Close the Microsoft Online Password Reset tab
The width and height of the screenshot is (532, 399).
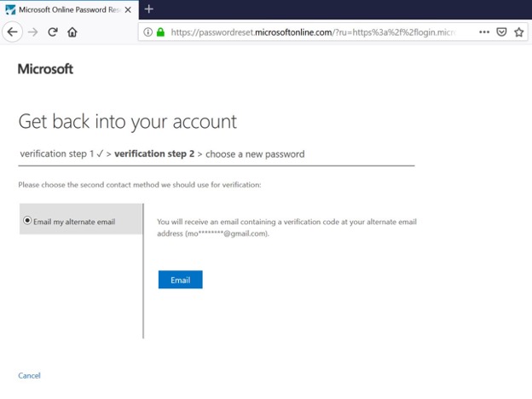click(128, 10)
